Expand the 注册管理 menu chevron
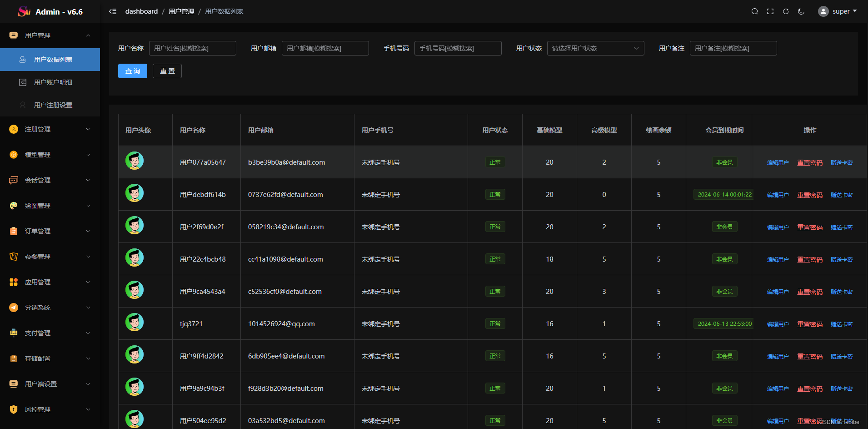This screenshot has height=429, width=868. coord(88,129)
